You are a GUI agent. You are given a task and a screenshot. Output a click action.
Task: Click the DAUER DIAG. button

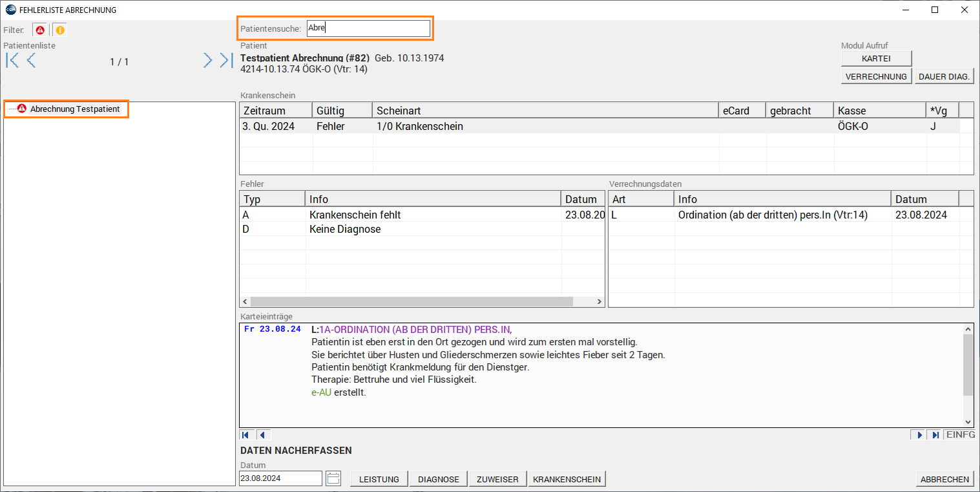pyautogui.click(x=944, y=76)
